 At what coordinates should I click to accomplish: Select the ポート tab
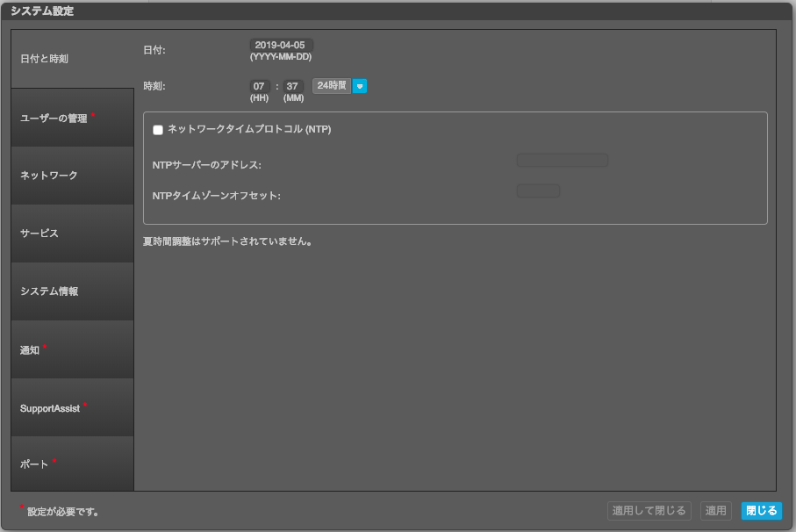click(73, 464)
